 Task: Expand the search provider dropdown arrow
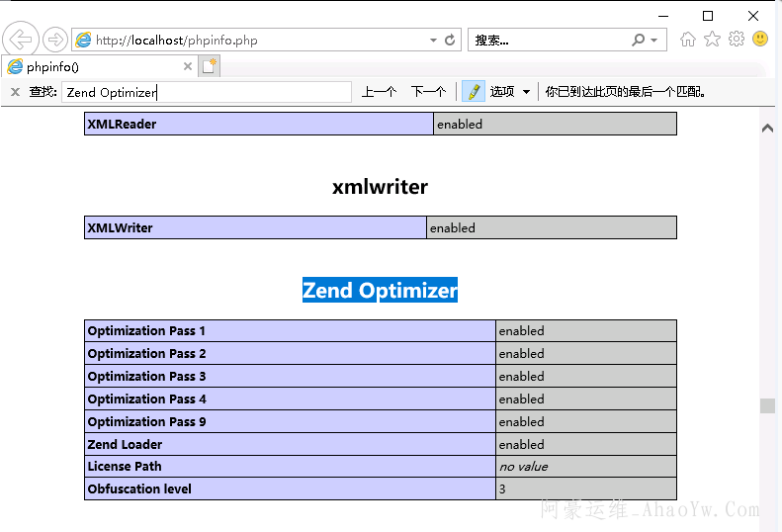[654, 41]
